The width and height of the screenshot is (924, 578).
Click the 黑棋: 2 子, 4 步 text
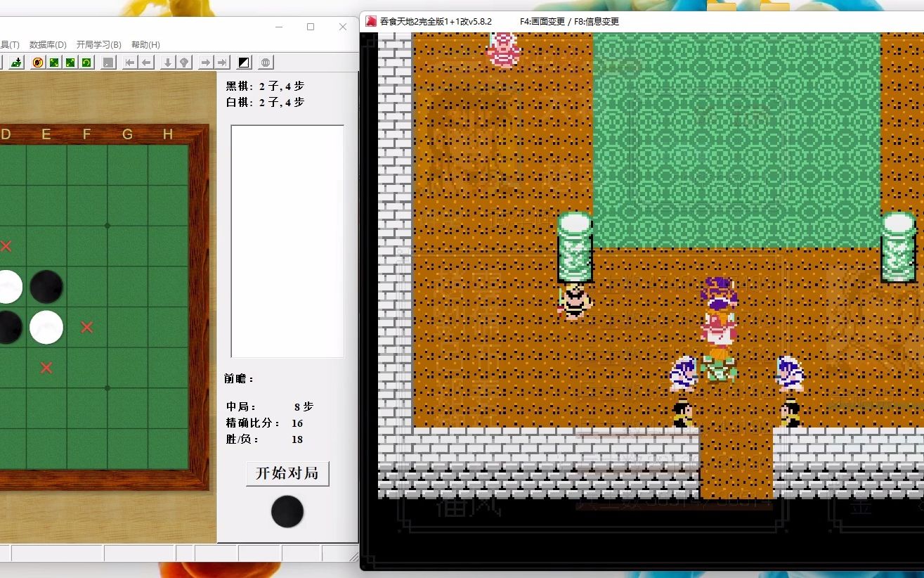click(x=265, y=86)
